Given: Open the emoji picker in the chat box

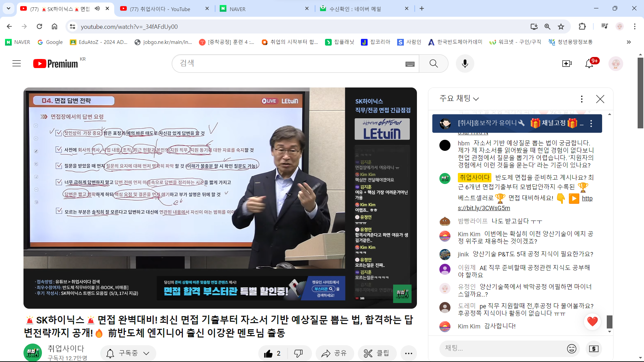Looking at the screenshot, I should pos(572,349).
